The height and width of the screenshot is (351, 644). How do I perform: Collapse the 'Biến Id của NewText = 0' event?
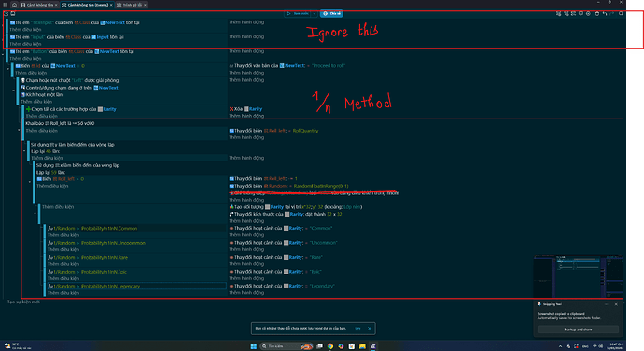(8, 69)
